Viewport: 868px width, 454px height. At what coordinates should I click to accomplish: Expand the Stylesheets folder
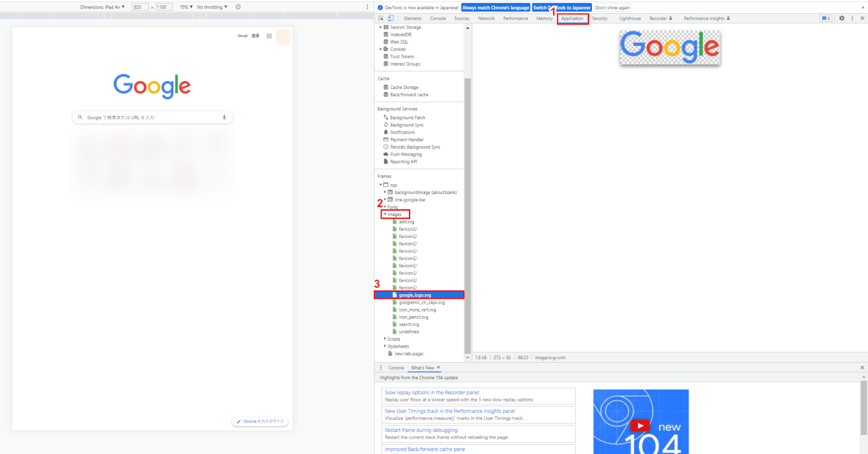coord(385,346)
